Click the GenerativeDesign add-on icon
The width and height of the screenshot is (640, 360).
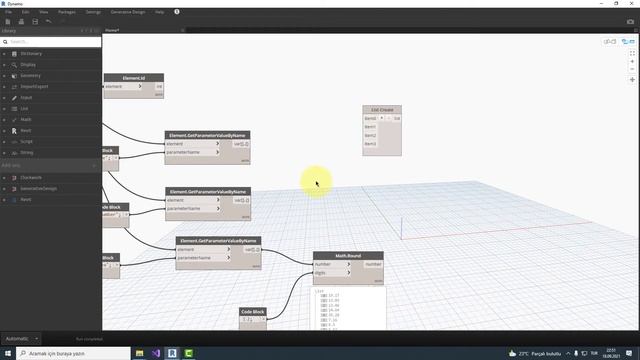14,189
